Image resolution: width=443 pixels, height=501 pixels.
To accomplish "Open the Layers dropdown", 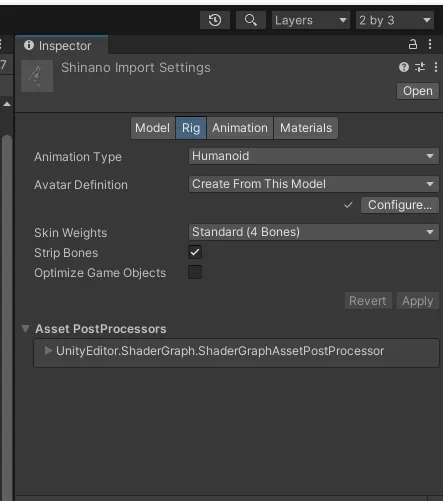I will (x=310, y=20).
